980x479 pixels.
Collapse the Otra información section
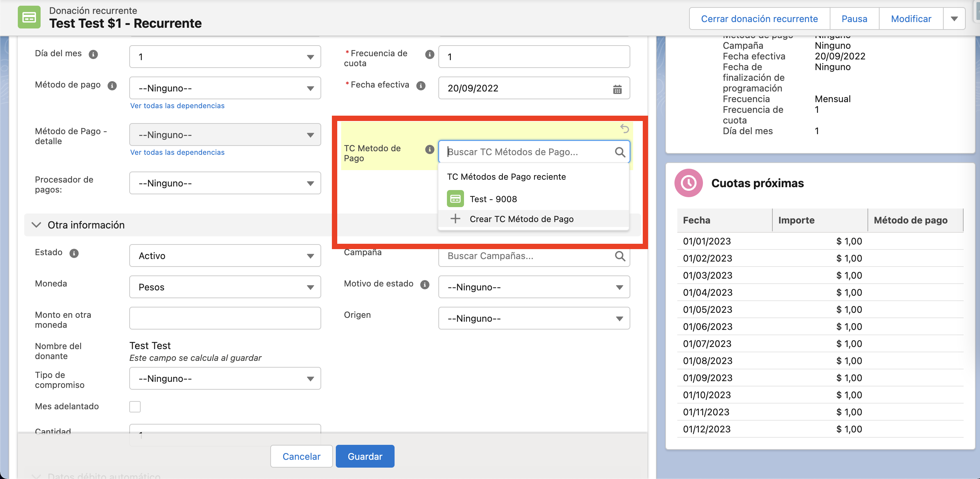tap(36, 225)
